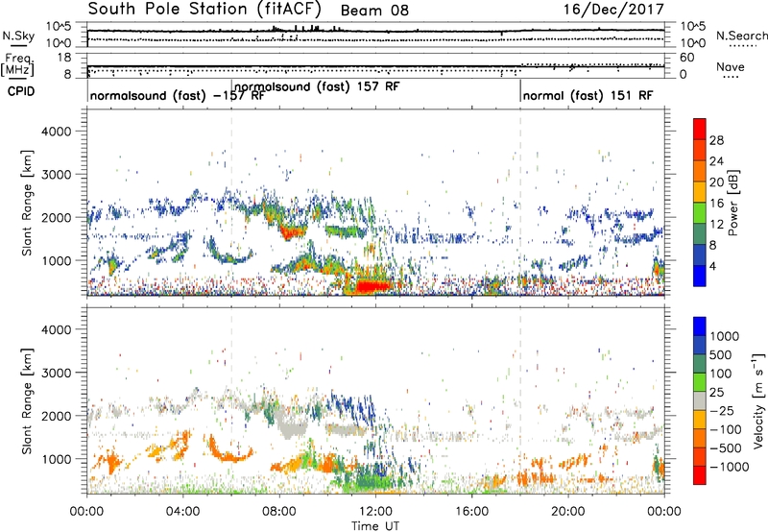
Task: Click the date '16/Dec/2017'
Action: pyautogui.click(x=613, y=10)
